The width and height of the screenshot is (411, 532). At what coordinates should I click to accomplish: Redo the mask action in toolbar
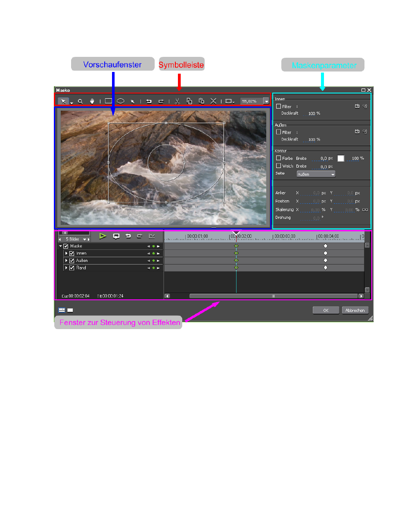pyautogui.click(x=161, y=101)
